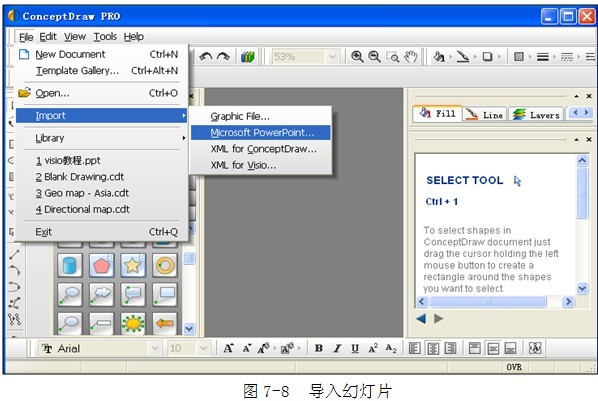Open recent file Directional map.cdt
The image size is (598, 401).
pyautogui.click(x=102, y=209)
